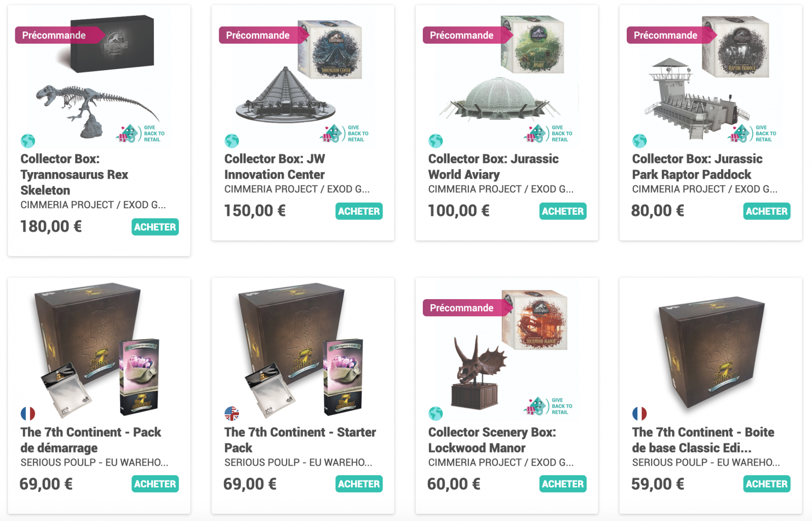This screenshot has width=812, height=521.
Task: Open the Collector Box: Jurassic Park Raptor Paddock title
Action: (697, 167)
